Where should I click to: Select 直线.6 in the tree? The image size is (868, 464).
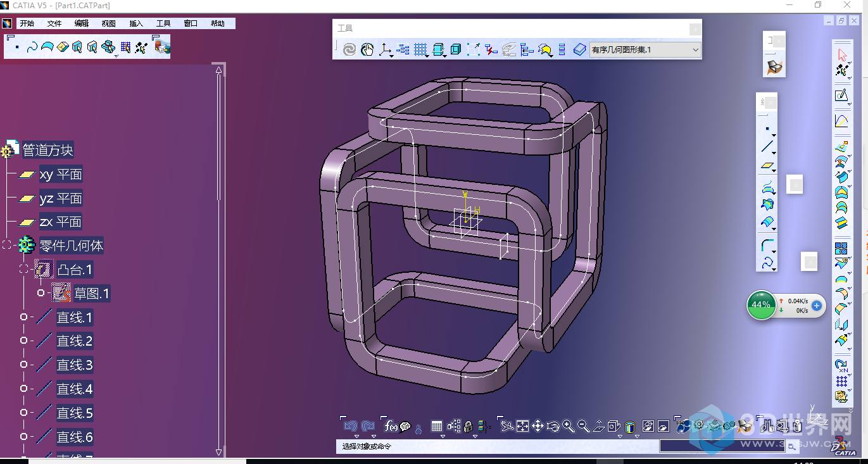(x=75, y=437)
